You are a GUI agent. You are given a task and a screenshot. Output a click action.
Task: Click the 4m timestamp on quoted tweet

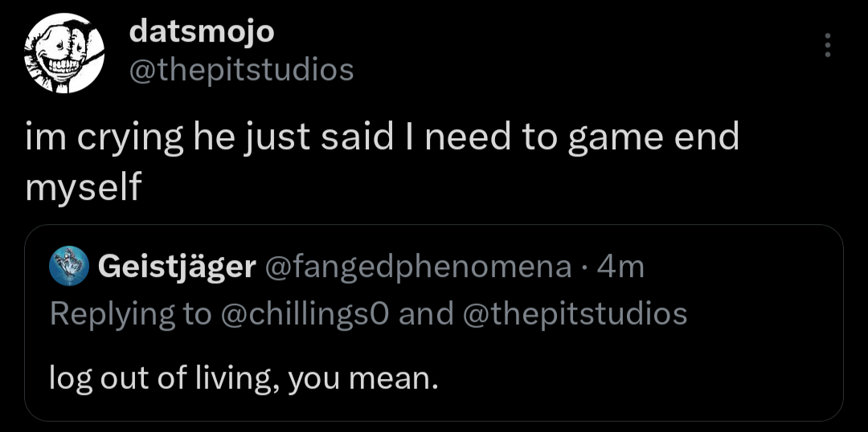tap(621, 267)
